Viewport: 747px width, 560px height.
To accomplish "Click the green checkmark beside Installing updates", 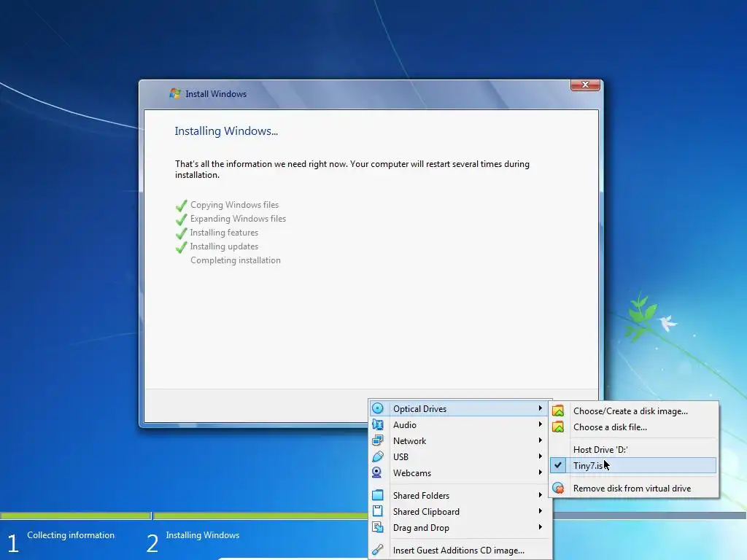I will click(181, 247).
